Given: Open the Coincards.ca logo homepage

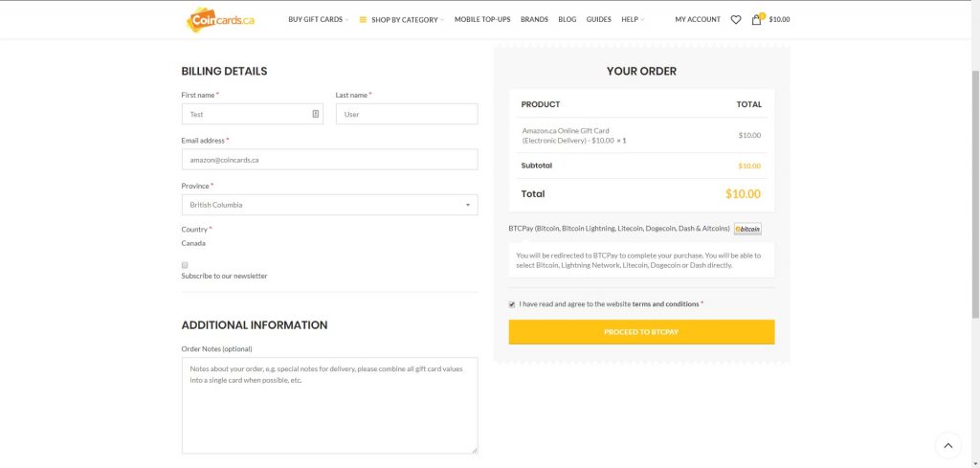Looking at the screenshot, I should click(x=220, y=19).
